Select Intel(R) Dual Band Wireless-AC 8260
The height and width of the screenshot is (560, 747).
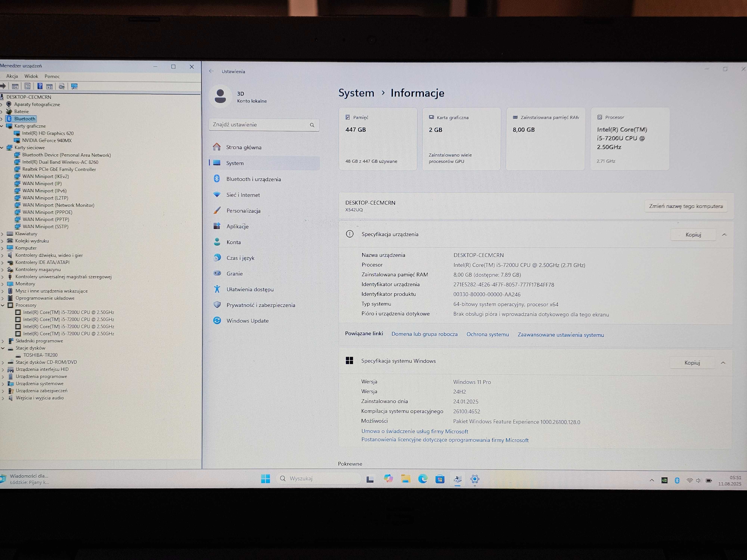pos(61,162)
